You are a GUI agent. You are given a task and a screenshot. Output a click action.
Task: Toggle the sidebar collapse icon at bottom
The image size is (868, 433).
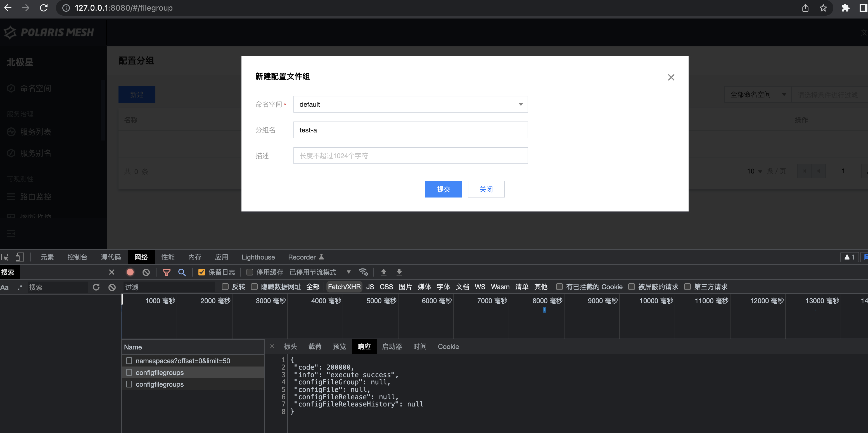(x=11, y=233)
